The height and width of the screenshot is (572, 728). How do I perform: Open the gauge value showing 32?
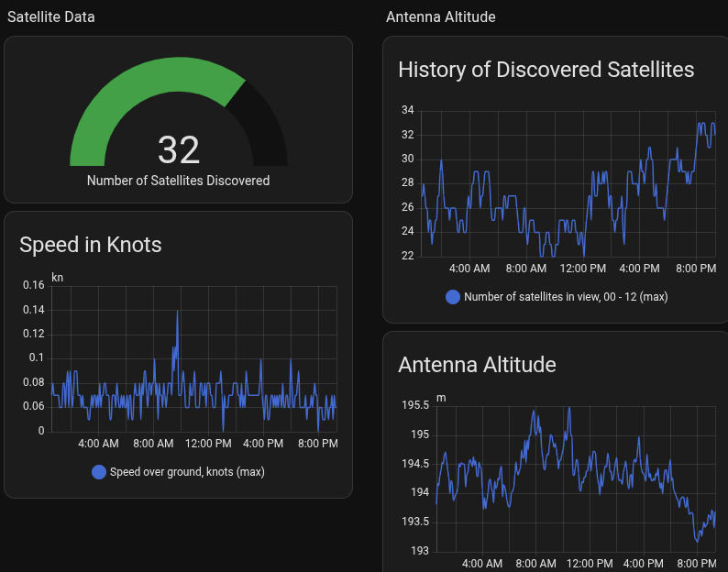[x=179, y=150]
